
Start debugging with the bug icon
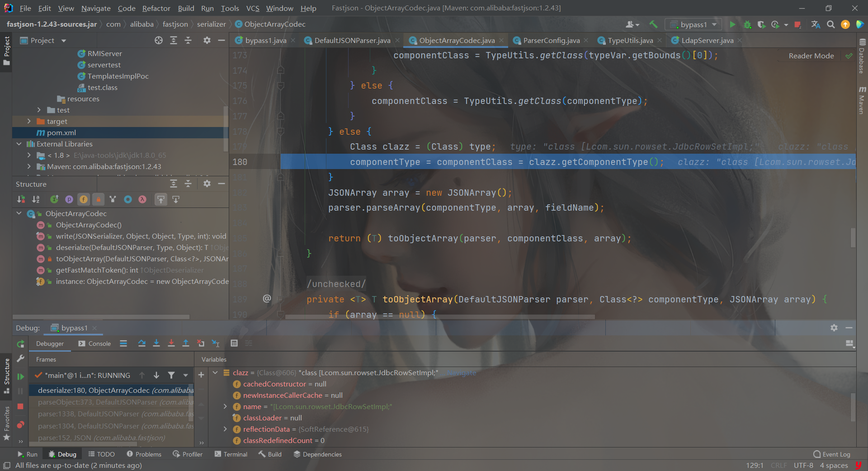747,24
